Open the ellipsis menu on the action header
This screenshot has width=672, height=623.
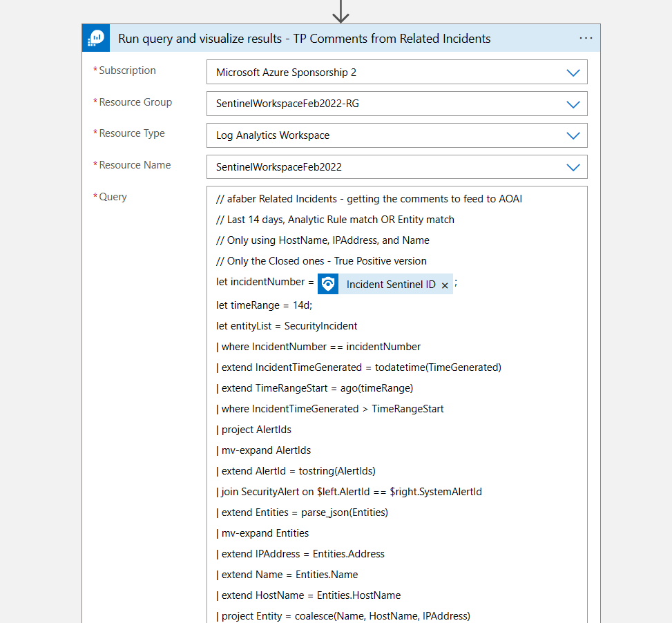pos(586,38)
